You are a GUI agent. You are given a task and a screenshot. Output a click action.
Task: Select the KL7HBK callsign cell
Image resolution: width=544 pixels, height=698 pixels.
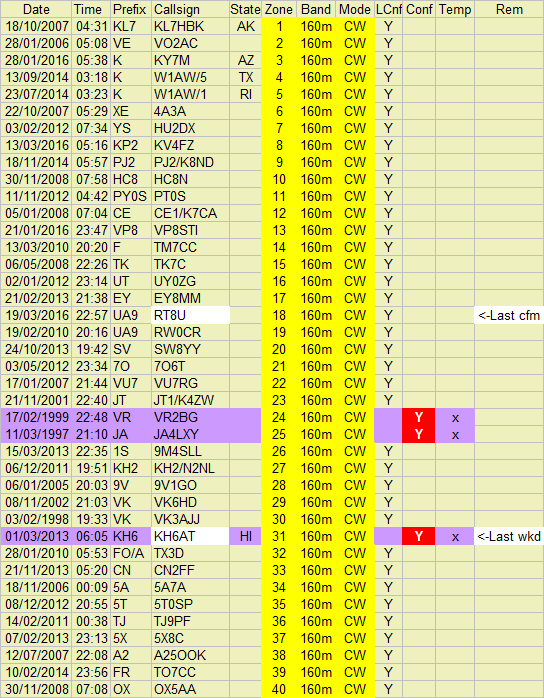(x=191, y=26)
